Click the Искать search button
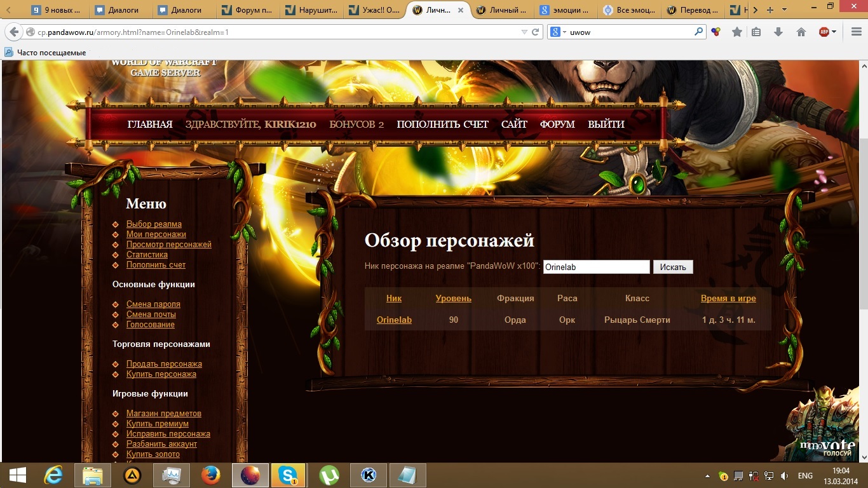Screen dimensions: 868x488 [673, 267]
